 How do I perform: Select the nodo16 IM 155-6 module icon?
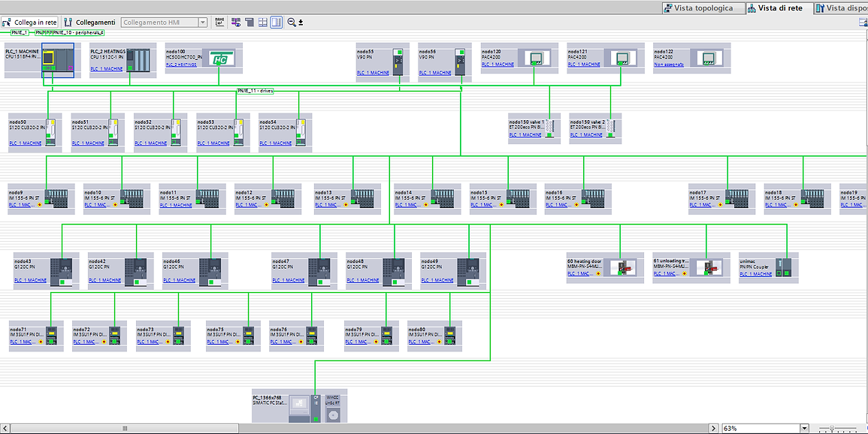pos(593,198)
